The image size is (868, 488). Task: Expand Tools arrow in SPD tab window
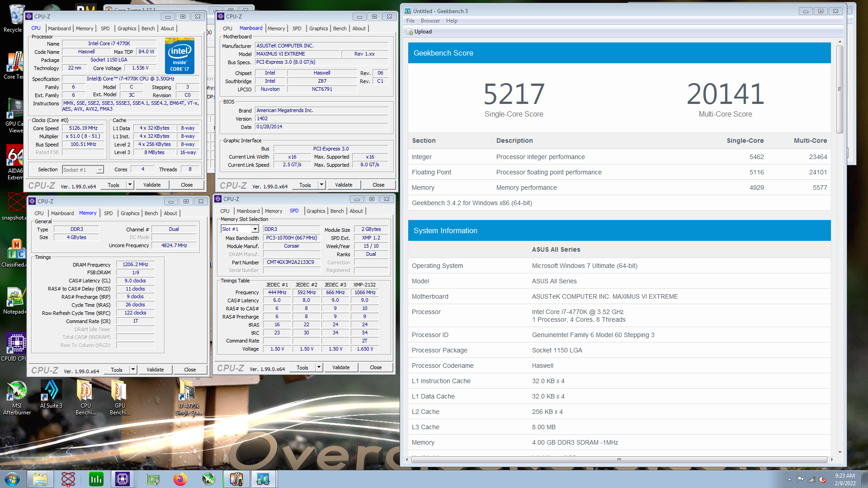[319, 367]
